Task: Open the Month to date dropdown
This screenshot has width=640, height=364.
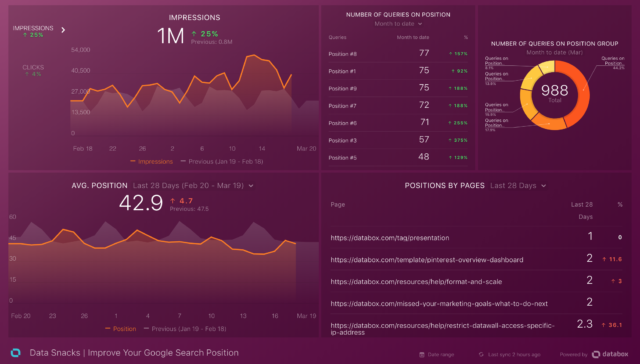Action: coord(398,24)
